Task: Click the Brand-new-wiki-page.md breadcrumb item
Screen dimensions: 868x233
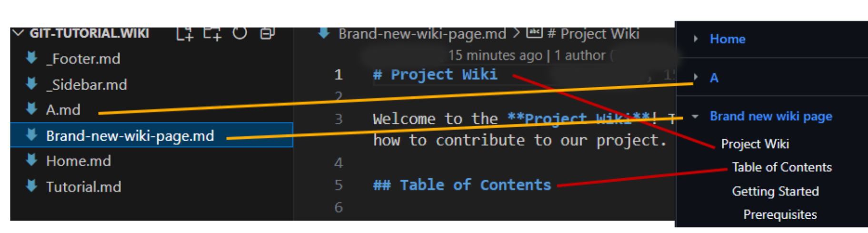Action: (x=422, y=34)
